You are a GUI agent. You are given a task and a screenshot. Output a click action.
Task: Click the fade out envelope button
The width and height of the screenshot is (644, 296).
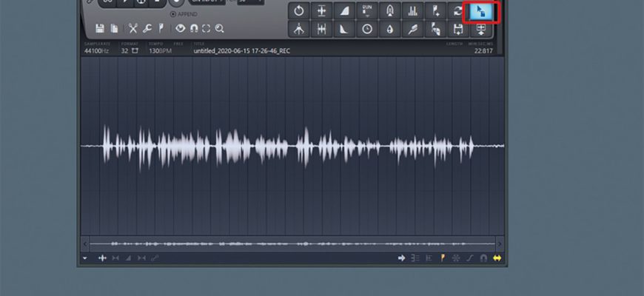(x=344, y=29)
